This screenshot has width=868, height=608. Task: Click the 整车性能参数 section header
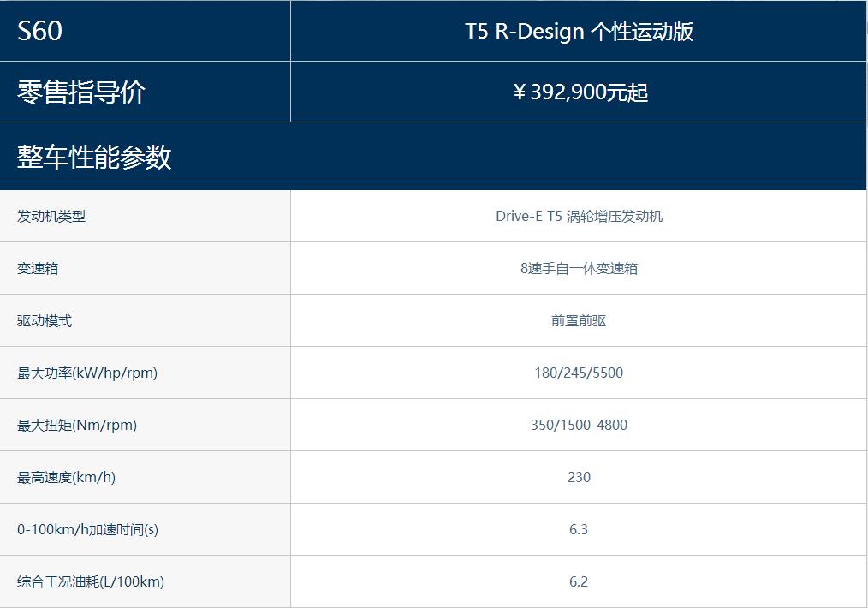94,157
